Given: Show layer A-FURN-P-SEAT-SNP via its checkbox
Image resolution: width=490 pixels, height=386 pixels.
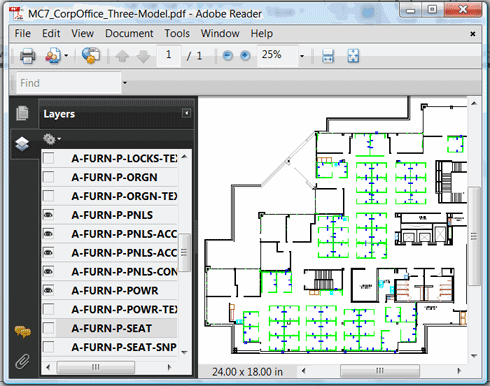Looking at the screenshot, I should (49, 347).
